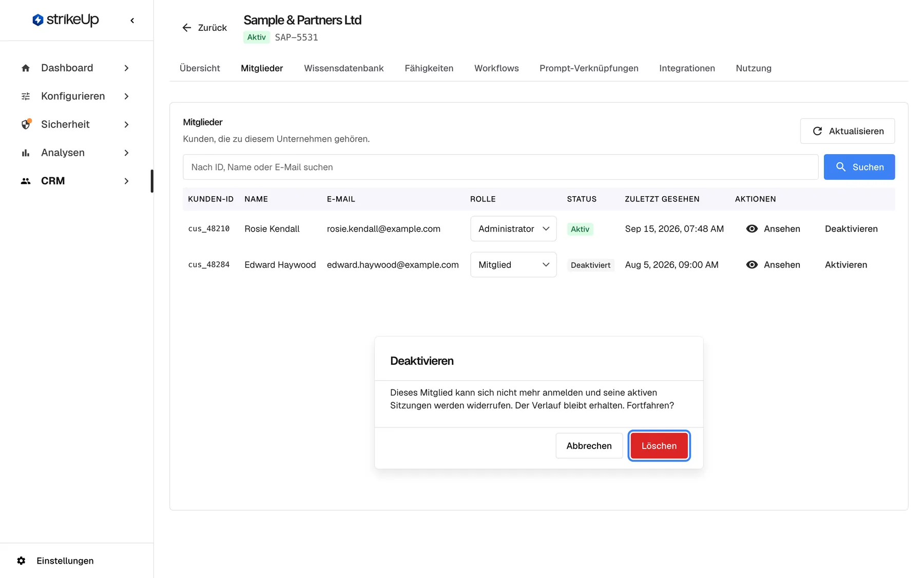This screenshot has width=924, height=578.
Task: Click Deaktivieren for Rosie Kendall
Action: (x=851, y=229)
